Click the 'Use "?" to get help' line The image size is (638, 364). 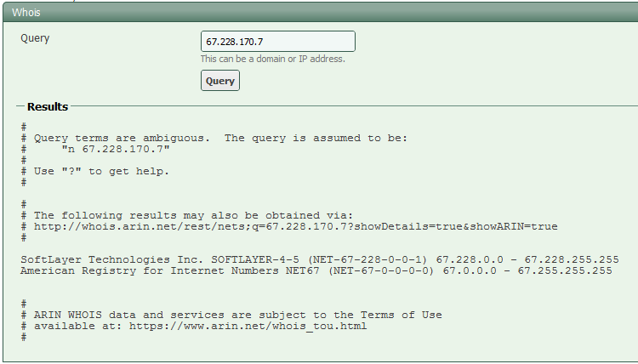click(102, 171)
